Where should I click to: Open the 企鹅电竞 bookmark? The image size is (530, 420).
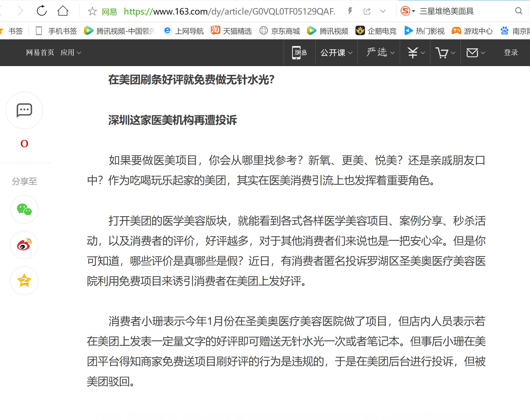point(376,31)
